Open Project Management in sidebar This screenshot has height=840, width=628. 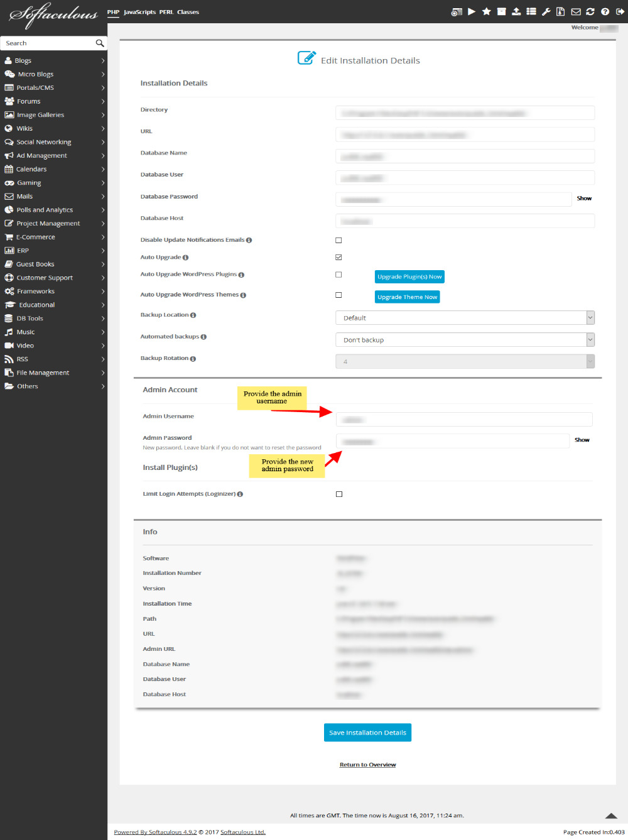pos(48,224)
